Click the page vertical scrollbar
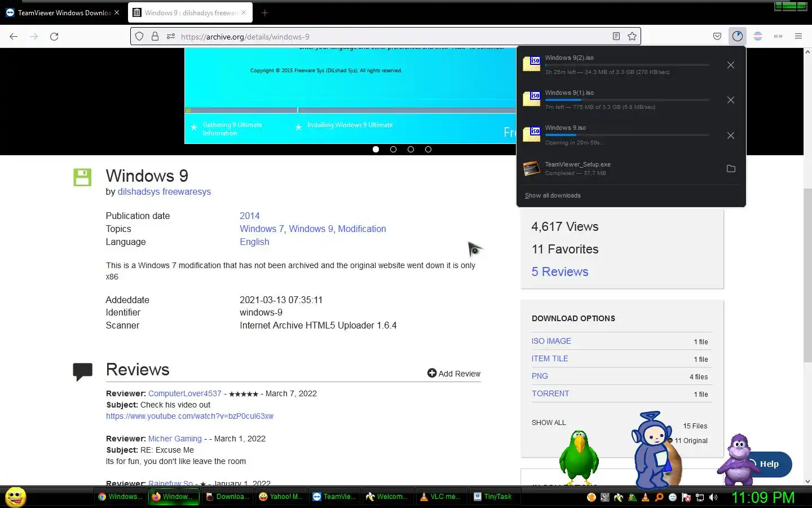 coord(807,275)
